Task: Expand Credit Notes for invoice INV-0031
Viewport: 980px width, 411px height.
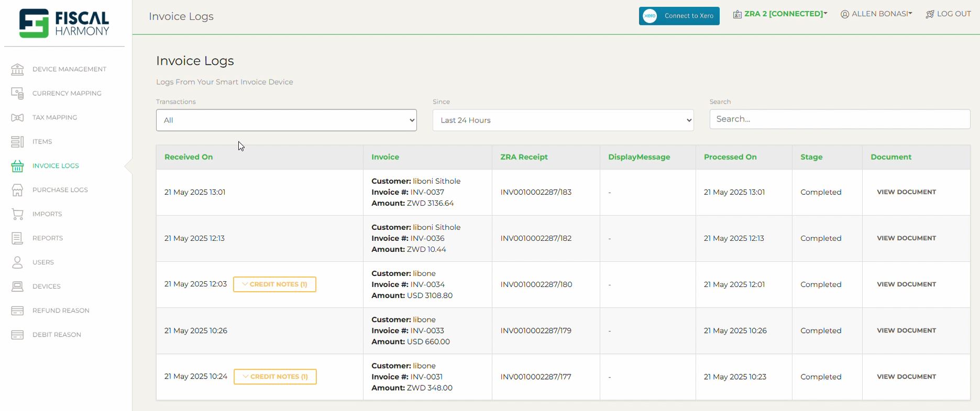Action: pos(275,376)
